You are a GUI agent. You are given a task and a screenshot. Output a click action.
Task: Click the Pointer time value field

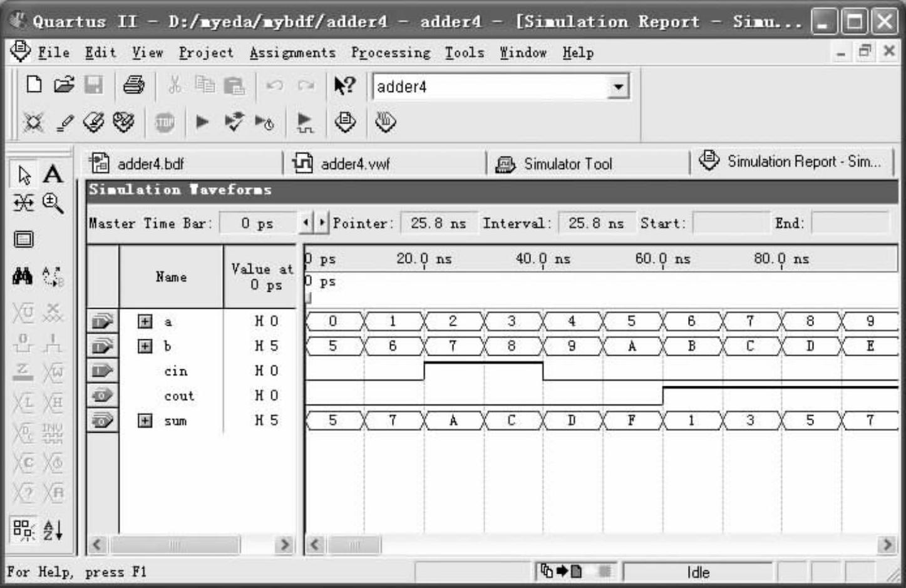point(438,223)
